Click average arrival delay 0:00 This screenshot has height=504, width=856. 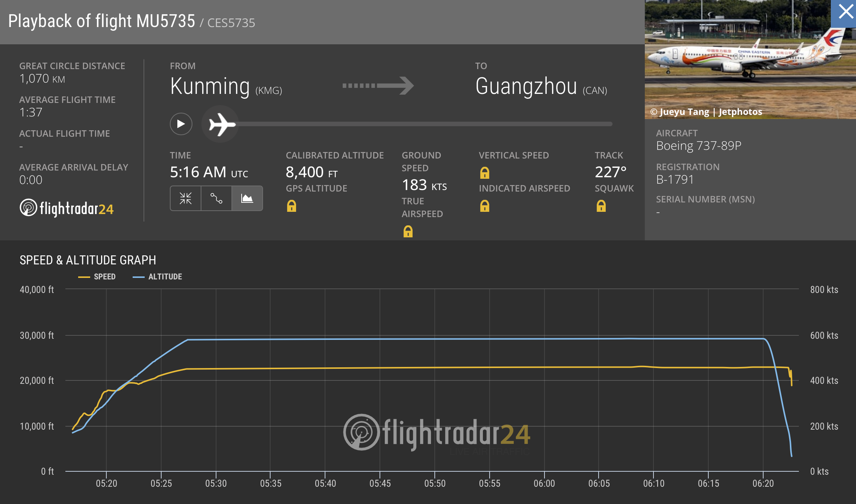click(x=31, y=180)
